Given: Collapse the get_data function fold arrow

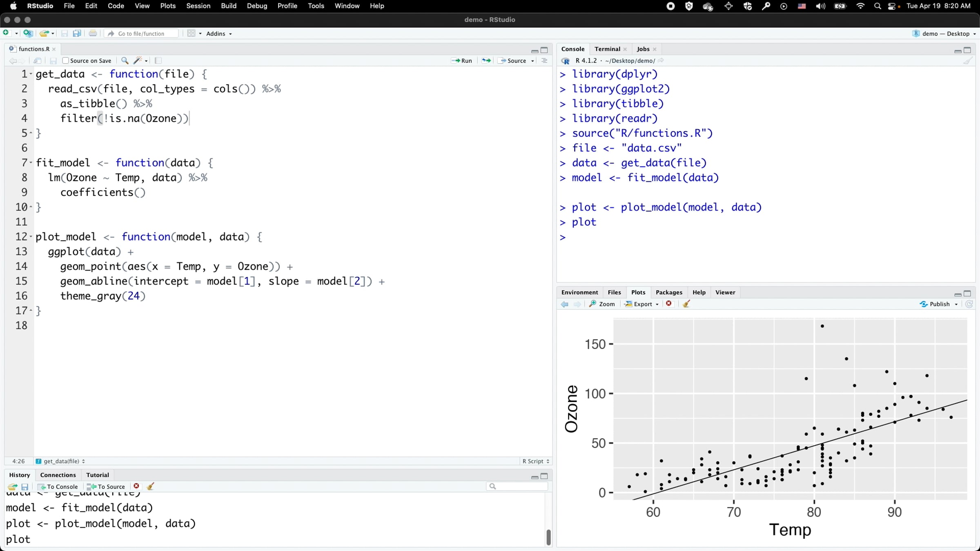Looking at the screenshot, I should [x=31, y=74].
